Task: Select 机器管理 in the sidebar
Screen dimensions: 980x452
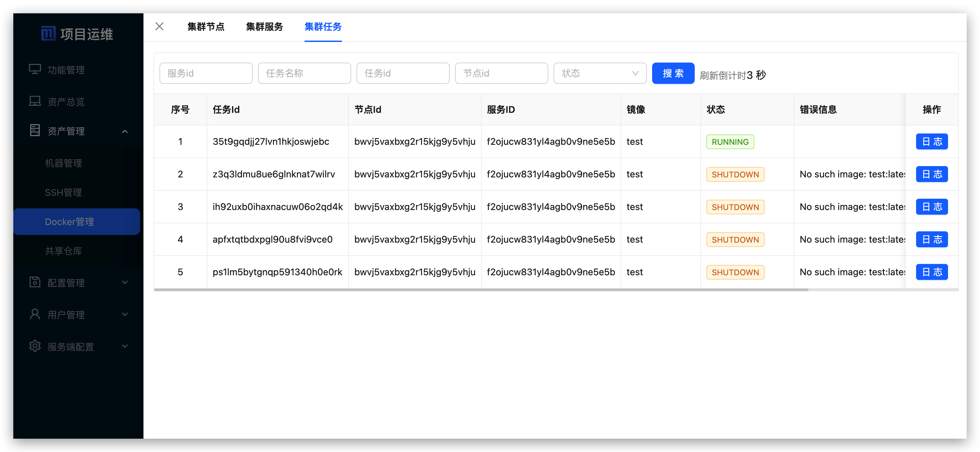Action: coord(64,163)
